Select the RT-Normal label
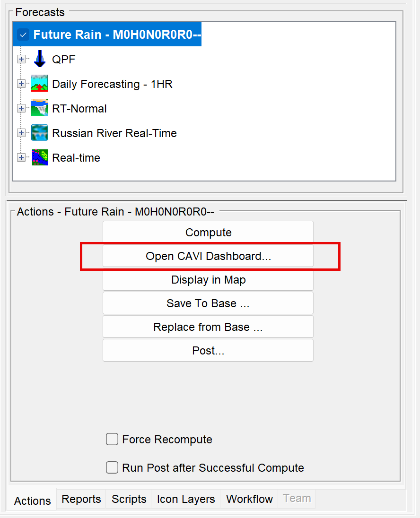This screenshot has width=420, height=518. click(x=79, y=109)
